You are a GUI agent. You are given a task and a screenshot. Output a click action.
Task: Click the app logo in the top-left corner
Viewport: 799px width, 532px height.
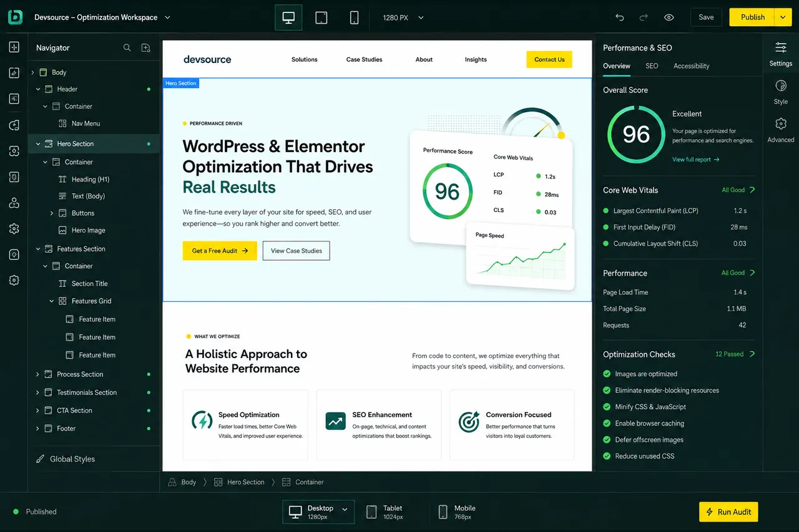point(15,17)
